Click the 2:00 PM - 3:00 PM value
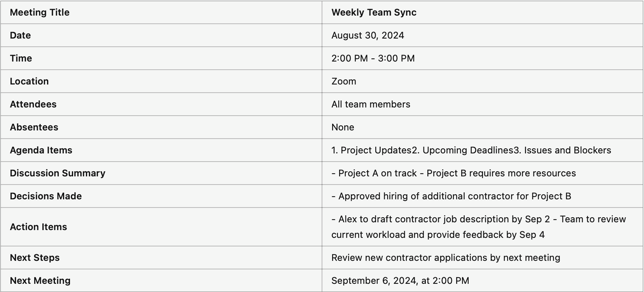Screen dimensions: 644x292 click(x=373, y=58)
